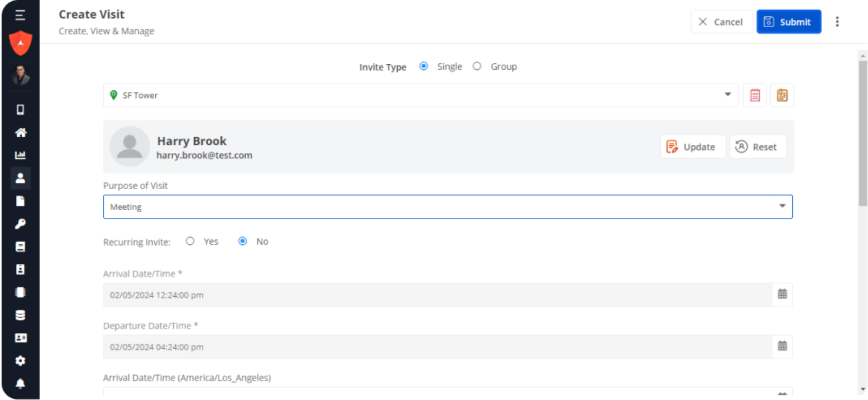Image resolution: width=868 pixels, height=400 pixels.
Task: Open calendar picker for Arrival Date/Time
Action: coord(782,295)
